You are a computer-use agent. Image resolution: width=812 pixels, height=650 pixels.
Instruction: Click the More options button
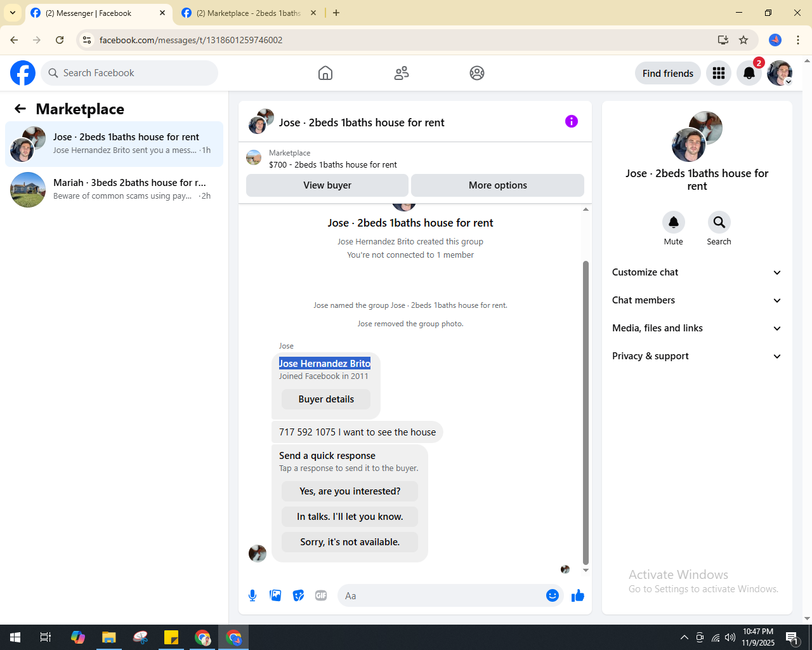(x=498, y=185)
